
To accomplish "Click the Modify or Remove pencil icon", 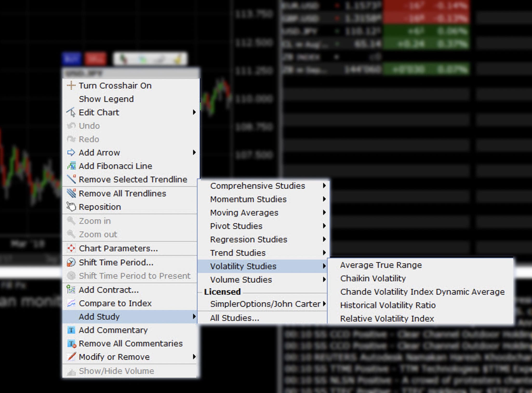I will pyautogui.click(x=71, y=357).
